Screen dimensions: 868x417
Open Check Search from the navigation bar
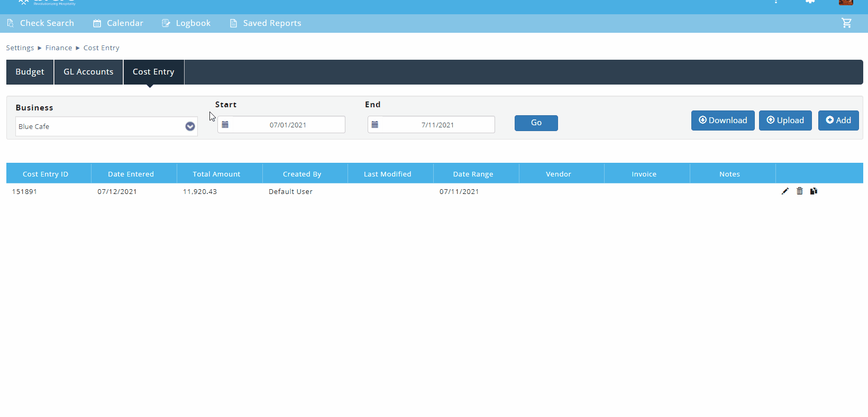tap(41, 23)
